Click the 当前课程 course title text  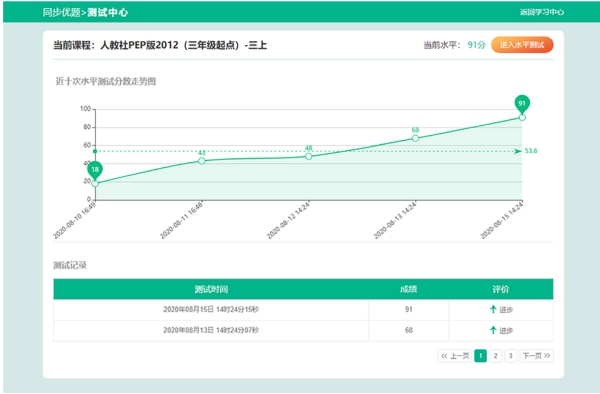click(x=160, y=45)
